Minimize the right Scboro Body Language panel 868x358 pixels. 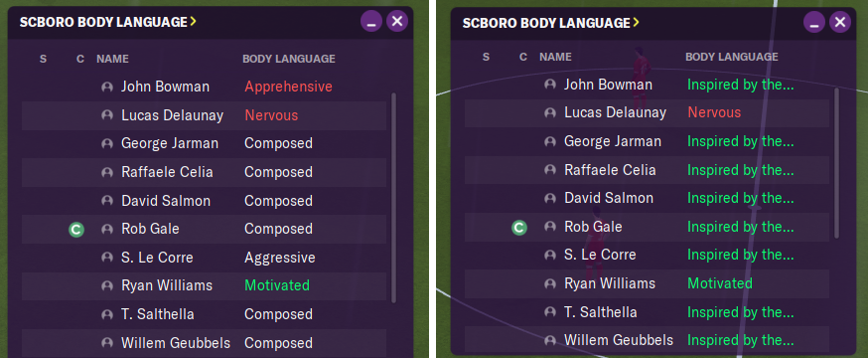click(813, 22)
